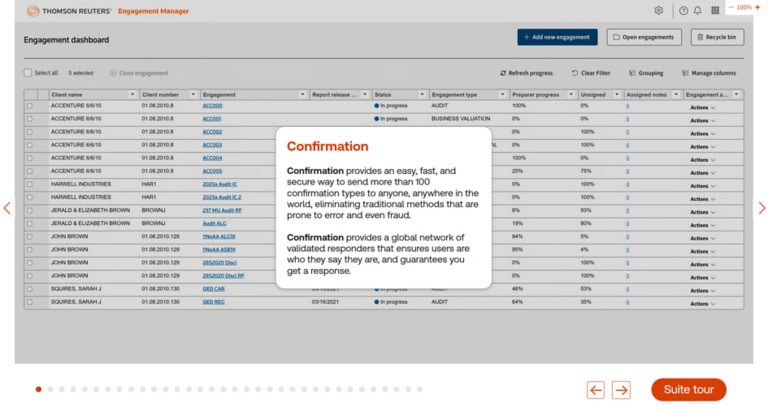Select checkbox for QED CAR row
The height and width of the screenshot is (410, 768).
point(30,289)
